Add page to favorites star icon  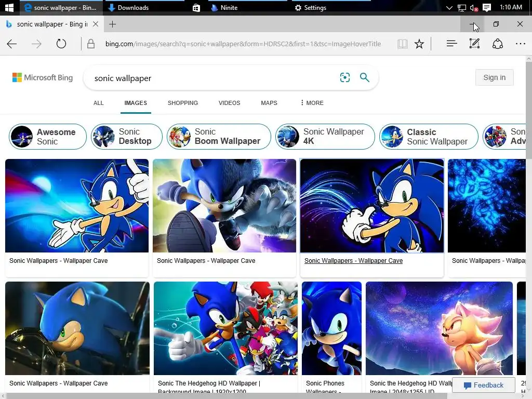419,44
